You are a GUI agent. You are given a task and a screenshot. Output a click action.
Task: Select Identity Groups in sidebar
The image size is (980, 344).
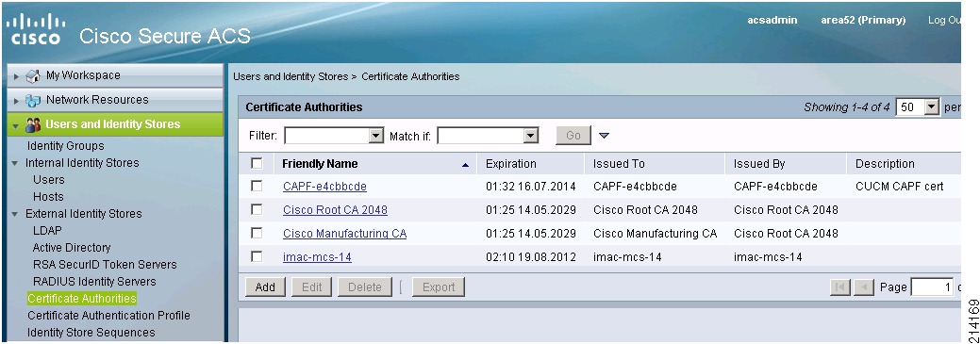pyautogui.click(x=66, y=145)
